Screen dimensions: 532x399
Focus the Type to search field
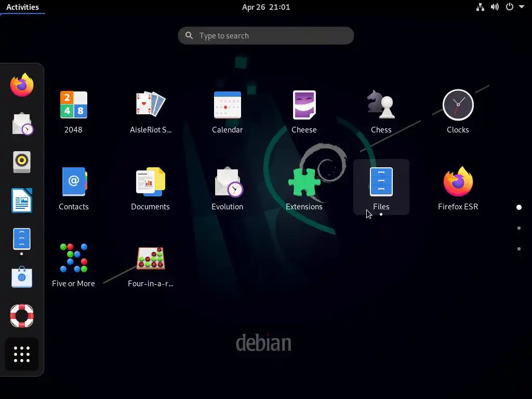(x=266, y=36)
